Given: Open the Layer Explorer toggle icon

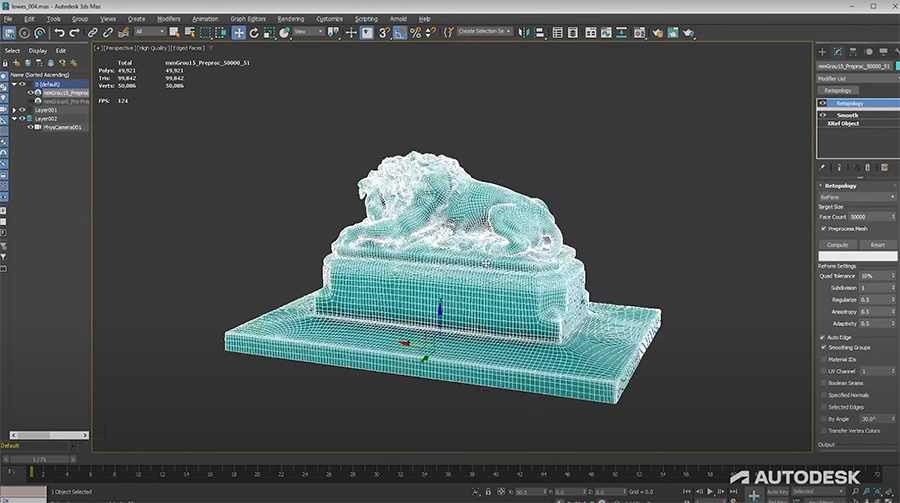Looking at the screenshot, I should click(573, 33).
